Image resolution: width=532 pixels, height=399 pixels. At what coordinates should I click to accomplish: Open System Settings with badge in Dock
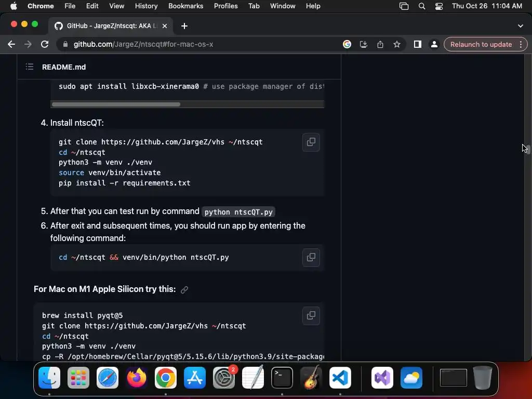point(224,378)
